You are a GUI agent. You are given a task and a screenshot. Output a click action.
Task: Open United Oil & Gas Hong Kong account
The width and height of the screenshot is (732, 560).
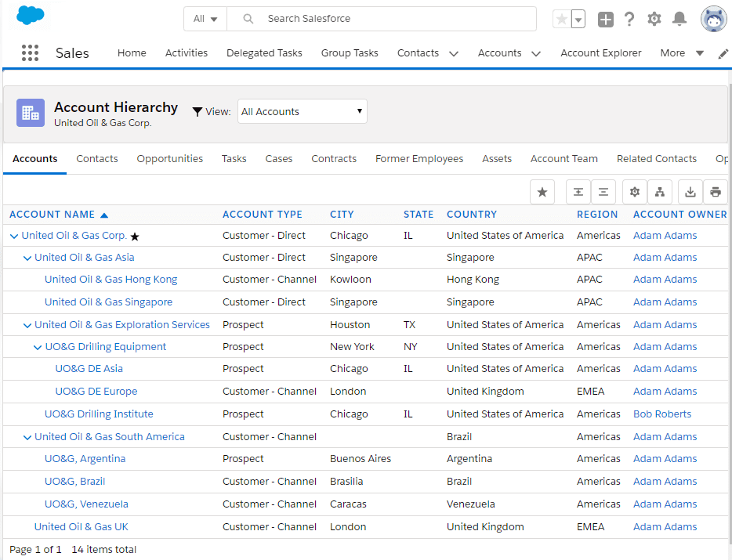click(111, 280)
